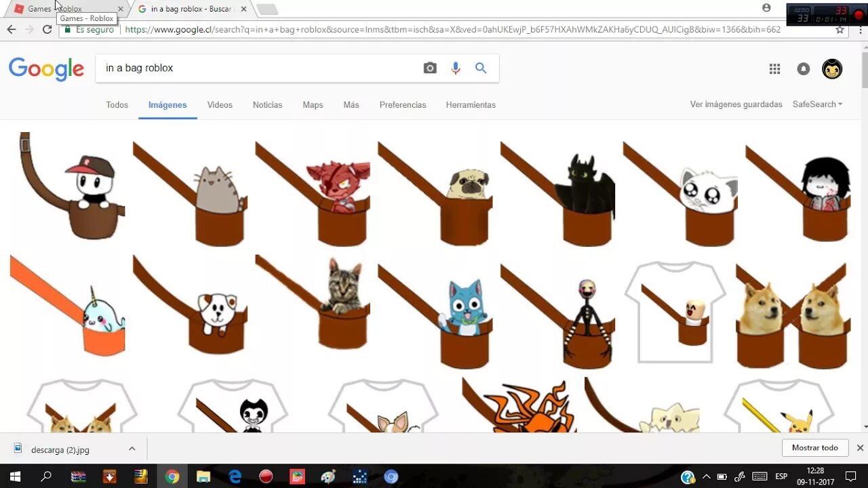
Task: Open the blue Happy cat bag image
Action: 435,315
